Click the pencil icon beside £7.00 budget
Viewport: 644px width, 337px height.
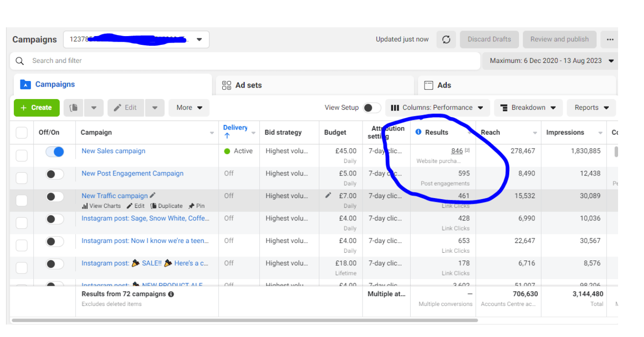pyautogui.click(x=328, y=195)
